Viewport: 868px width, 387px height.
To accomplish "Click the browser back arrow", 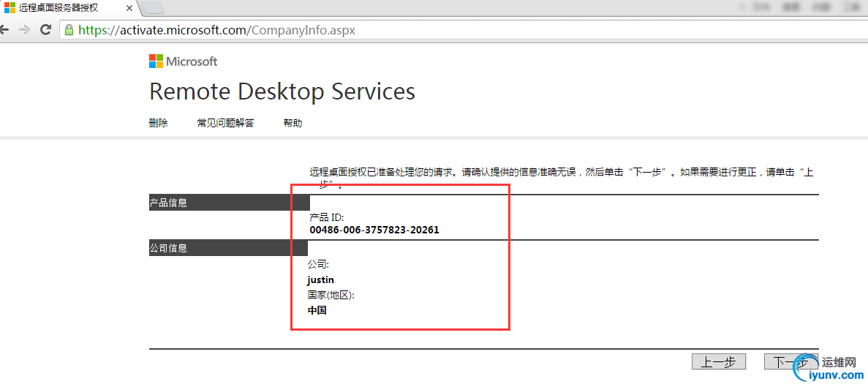I will click(4, 30).
